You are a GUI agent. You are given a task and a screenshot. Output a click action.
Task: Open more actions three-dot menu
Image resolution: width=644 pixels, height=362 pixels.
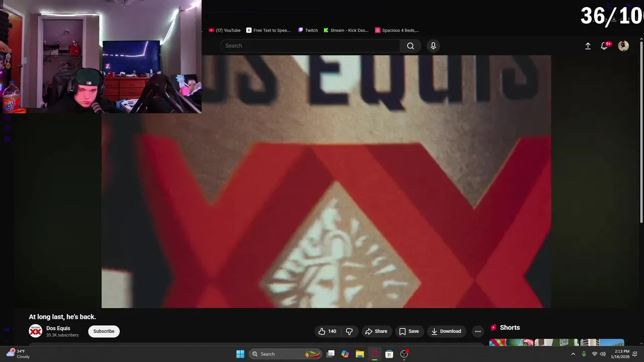coord(478,331)
